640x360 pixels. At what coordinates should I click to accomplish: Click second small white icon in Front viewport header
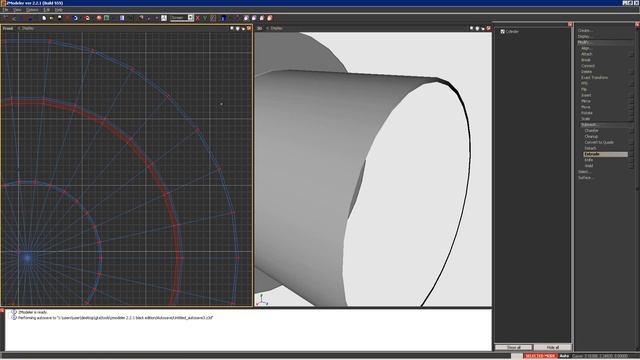point(238,29)
